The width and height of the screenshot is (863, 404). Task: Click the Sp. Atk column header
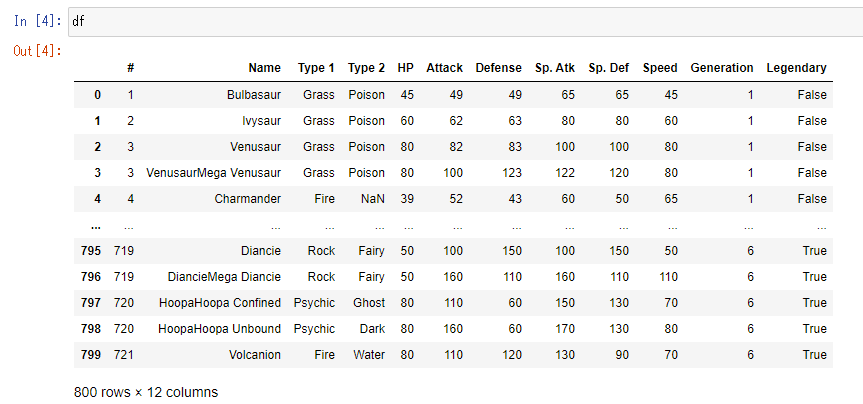(555, 68)
